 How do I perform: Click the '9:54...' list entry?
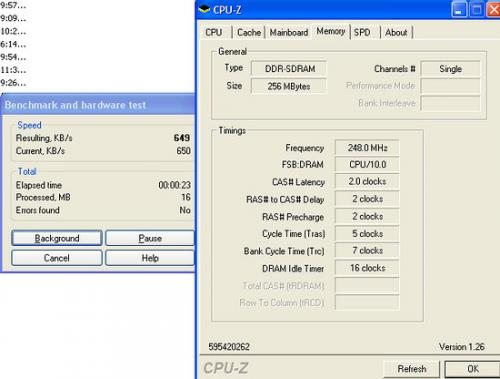13,57
